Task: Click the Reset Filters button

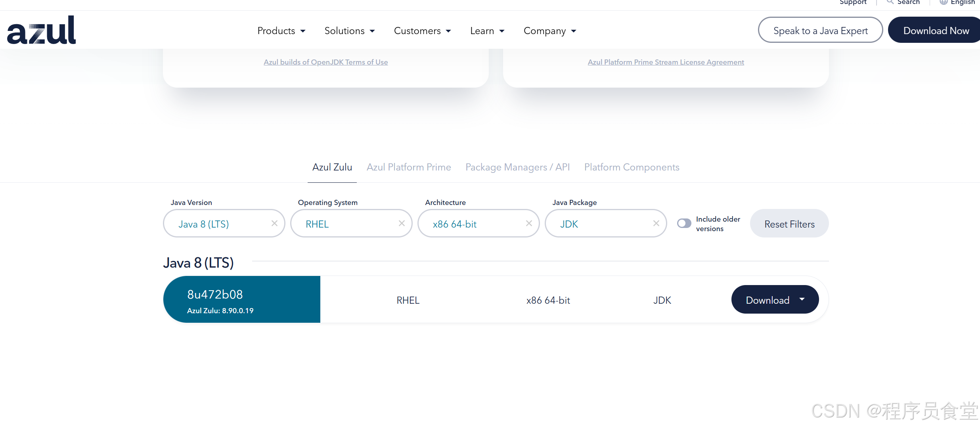Action: tap(789, 224)
